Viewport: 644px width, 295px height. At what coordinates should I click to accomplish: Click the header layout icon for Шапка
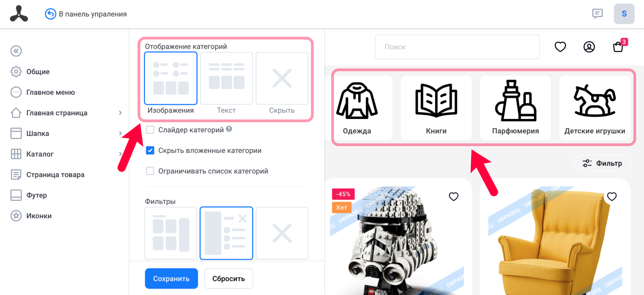[16, 134]
